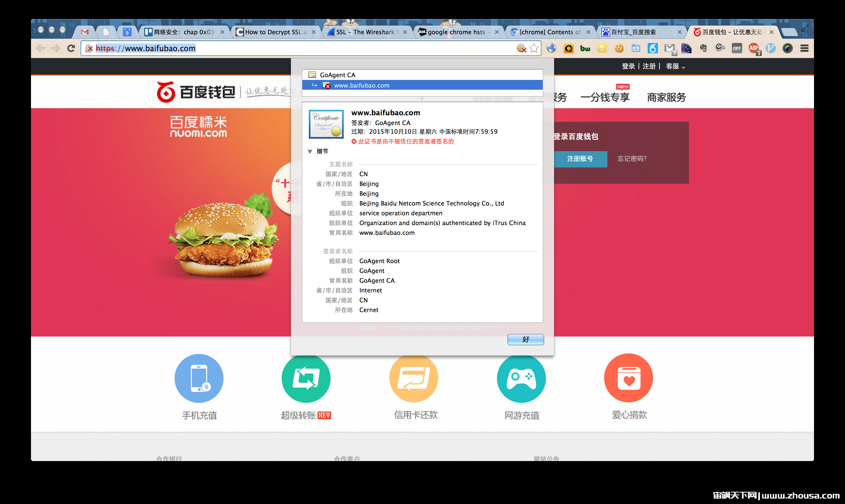This screenshot has width=845, height=504.
Task: Open the Chrome hamburger menu
Action: pos(804,48)
